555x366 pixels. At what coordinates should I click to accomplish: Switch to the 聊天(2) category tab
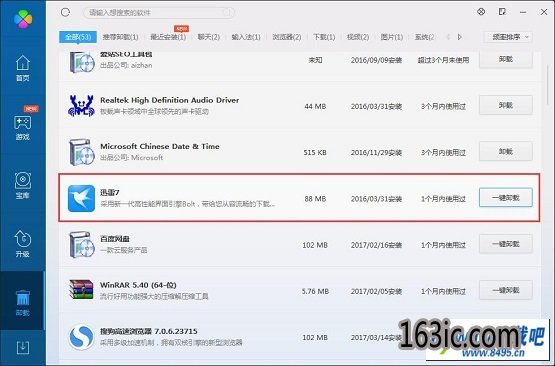(209, 37)
